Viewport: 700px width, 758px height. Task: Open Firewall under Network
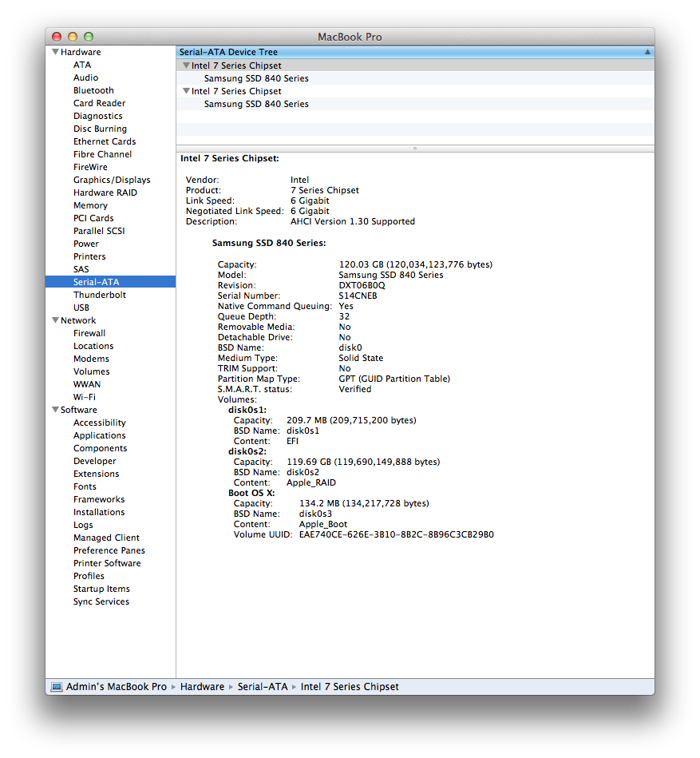coord(89,333)
